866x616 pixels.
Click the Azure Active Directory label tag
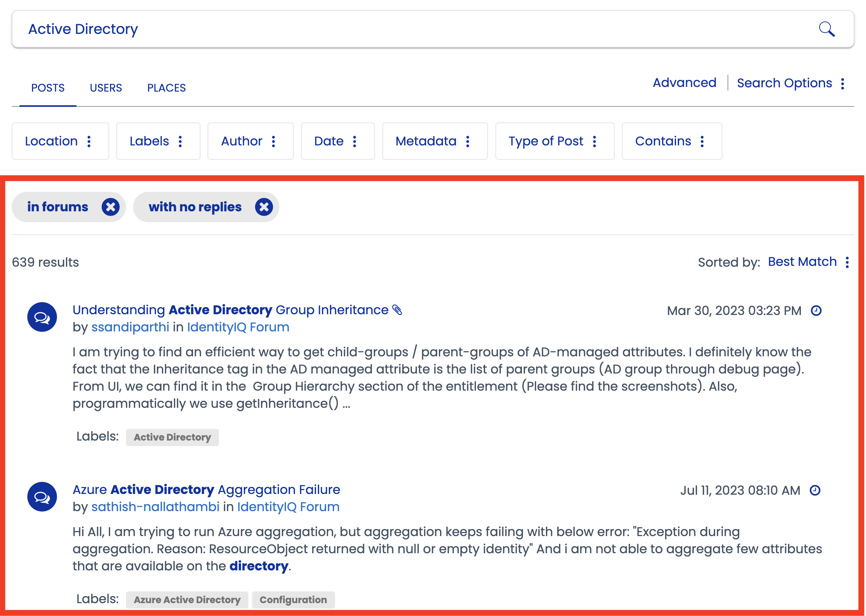(x=187, y=600)
